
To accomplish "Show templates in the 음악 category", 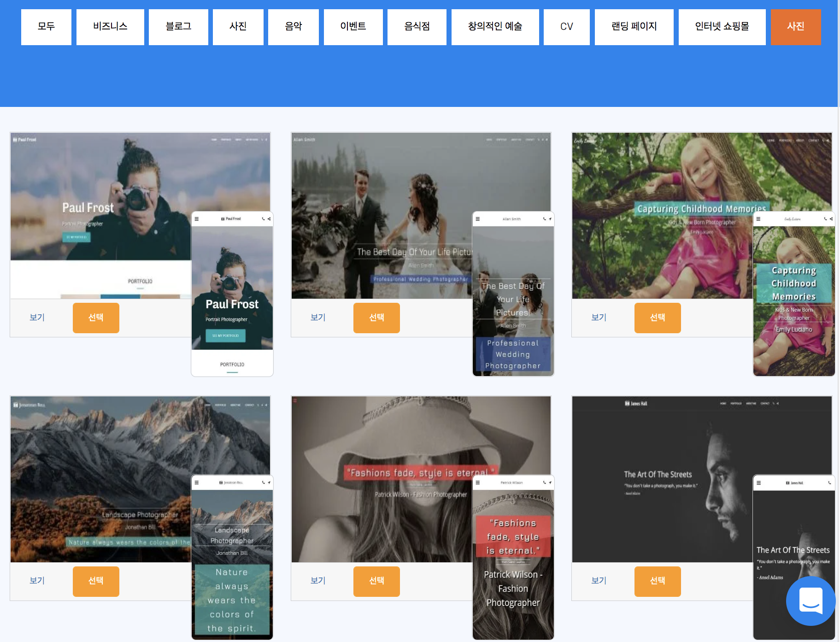I will pyautogui.click(x=293, y=27).
